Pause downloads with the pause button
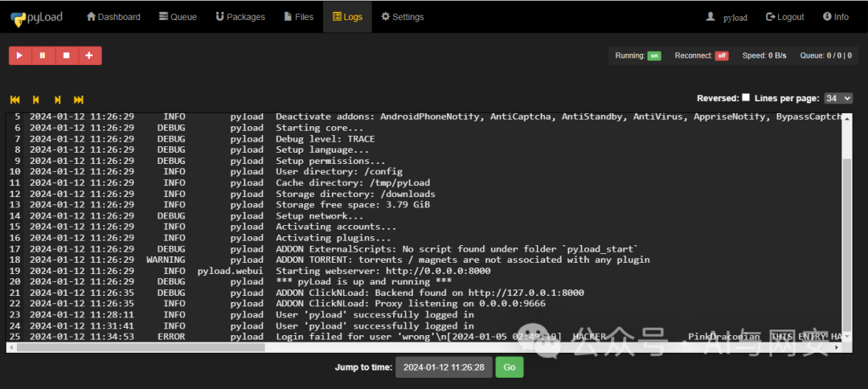868x389 pixels. pyautogui.click(x=43, y=55)
